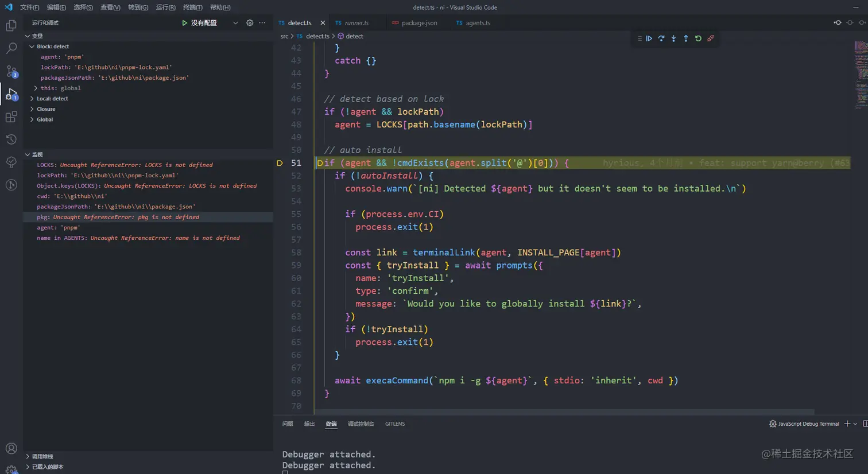The image size is (868, 474).
Task: Click the Continue debug button
Action: 649,38
